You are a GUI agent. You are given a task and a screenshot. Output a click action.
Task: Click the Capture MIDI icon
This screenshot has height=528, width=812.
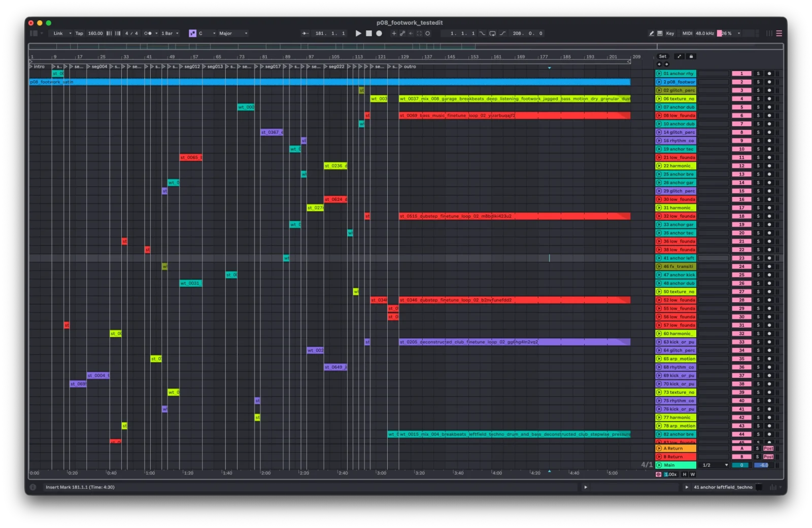(x=419, y=33)
